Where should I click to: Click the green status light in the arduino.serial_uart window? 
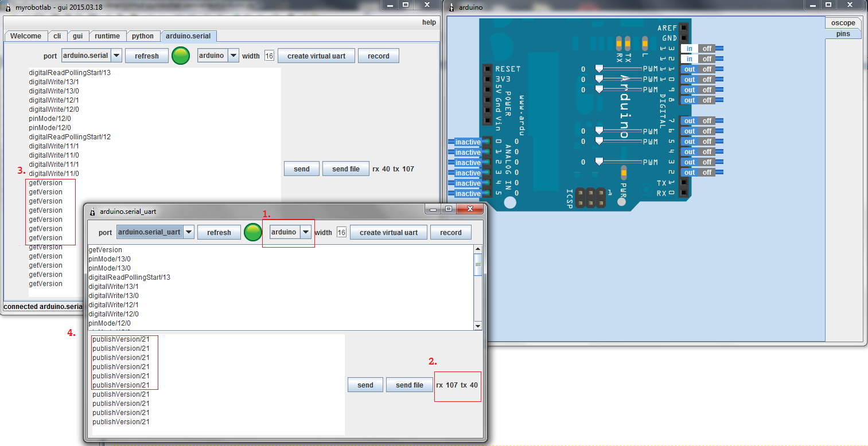(253, 232)
